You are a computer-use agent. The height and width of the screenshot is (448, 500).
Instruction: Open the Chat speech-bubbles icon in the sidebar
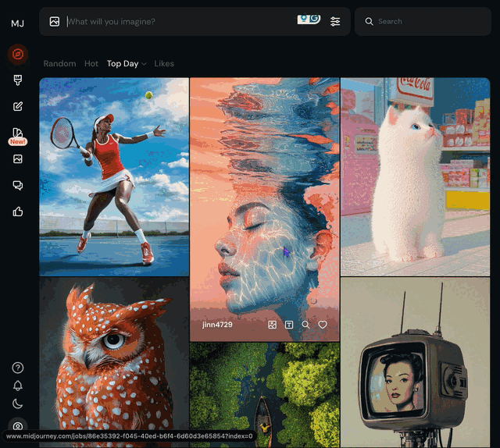pyautogui.click(x=18, y=185)
